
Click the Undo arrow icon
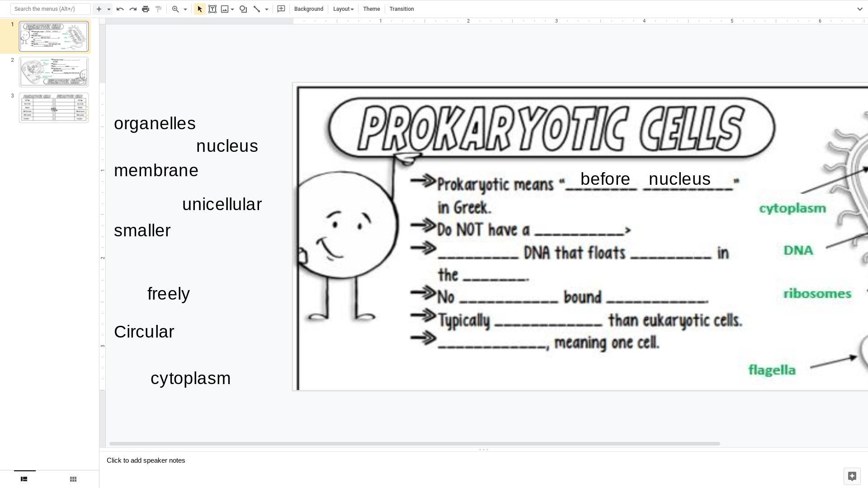[120, 9]
